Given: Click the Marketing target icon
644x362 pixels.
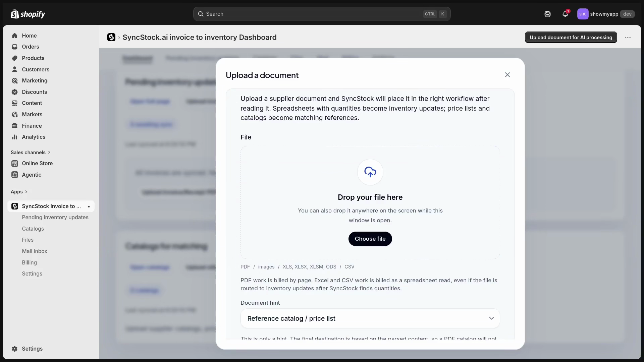Looking at the screenshot, I should [14, 81].
